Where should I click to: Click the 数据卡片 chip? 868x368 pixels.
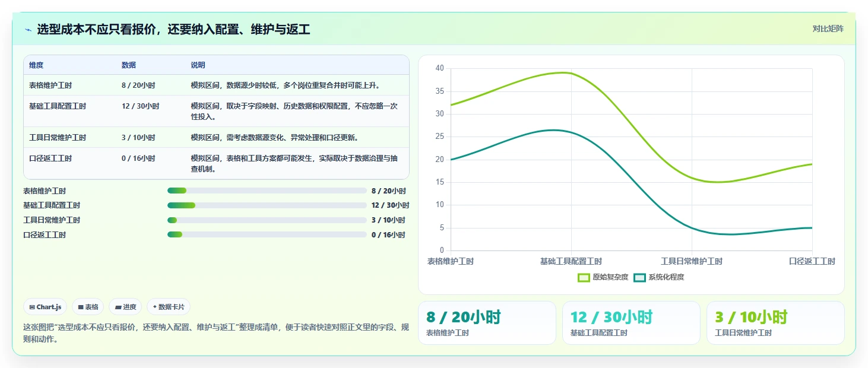click(169, 307)
